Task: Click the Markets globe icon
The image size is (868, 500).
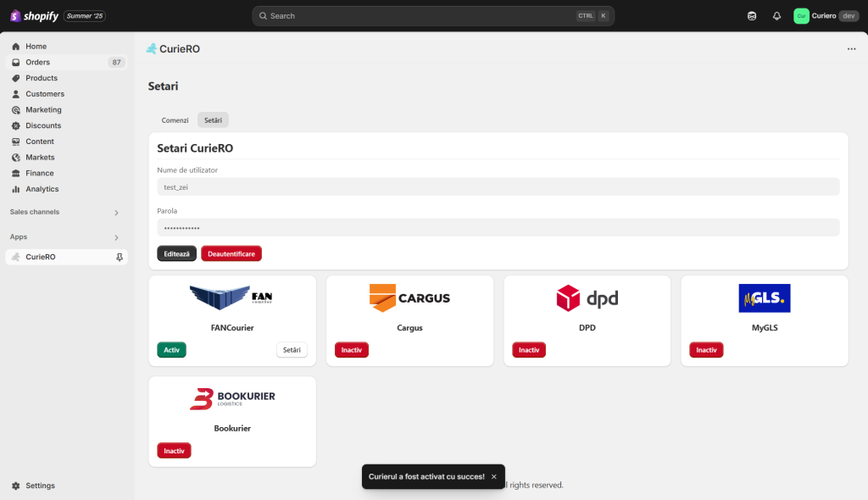Action: (x=16, y=158)
